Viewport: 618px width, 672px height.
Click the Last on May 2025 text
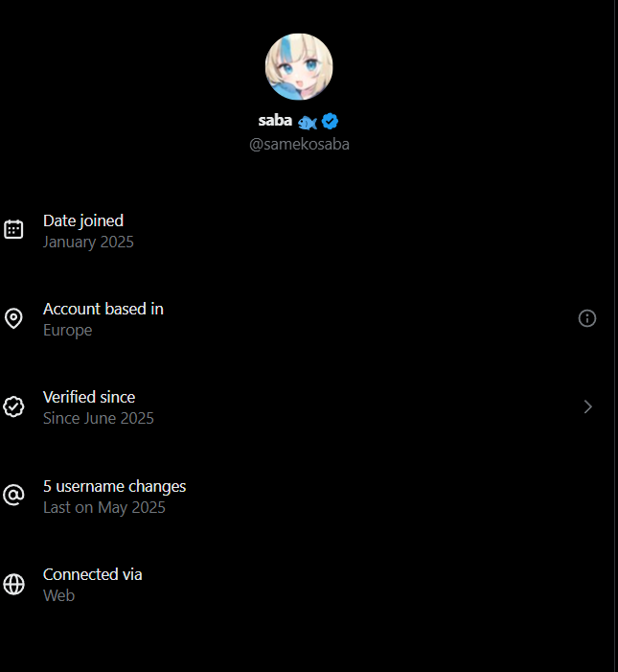104,508
